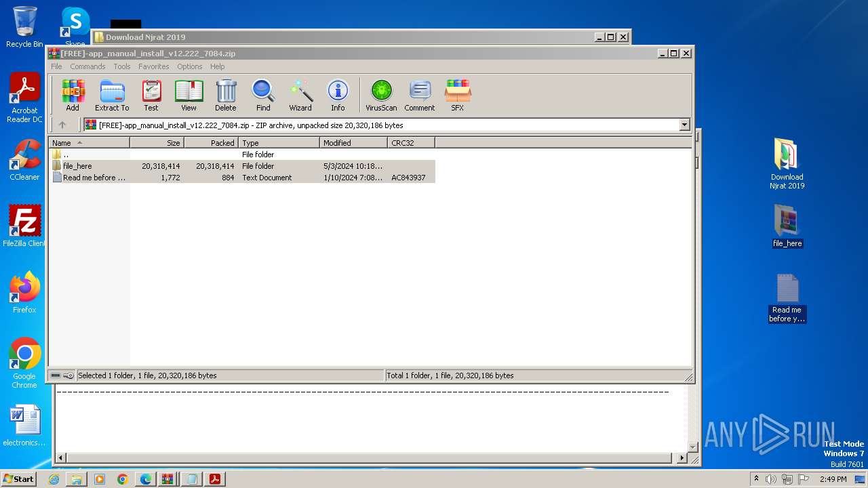This screenshot has height=488, width=868.
Task: Click the Add toolbar icon in WinRAR
Action: point(73,96)
